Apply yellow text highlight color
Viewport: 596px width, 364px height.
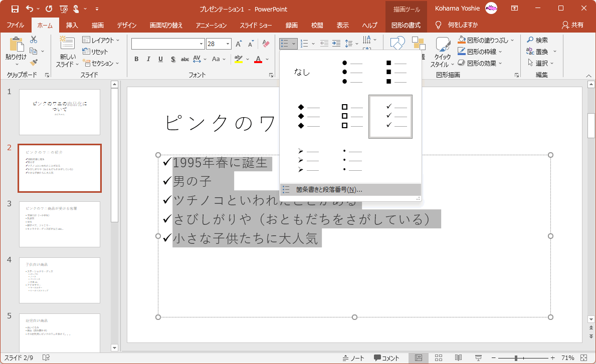(x=238, y=59)
